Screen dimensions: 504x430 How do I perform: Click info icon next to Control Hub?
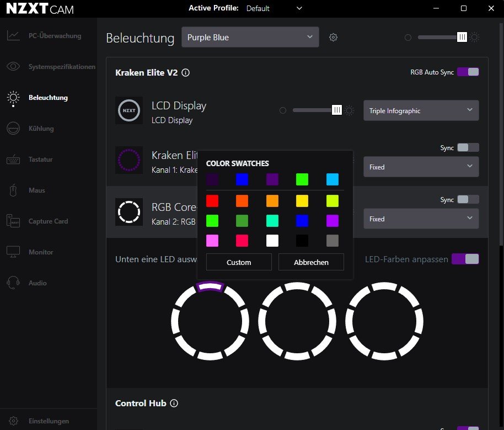click(174, 404)
